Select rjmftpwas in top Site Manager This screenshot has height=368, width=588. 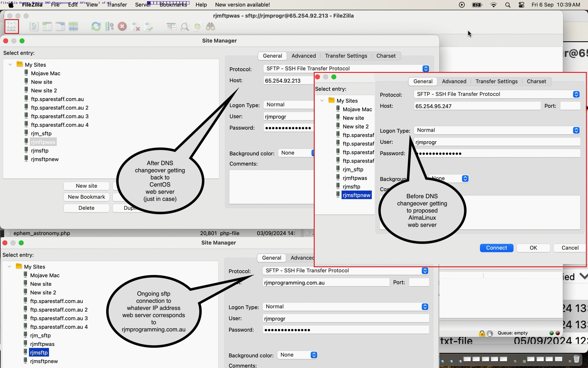click(43, 142)
